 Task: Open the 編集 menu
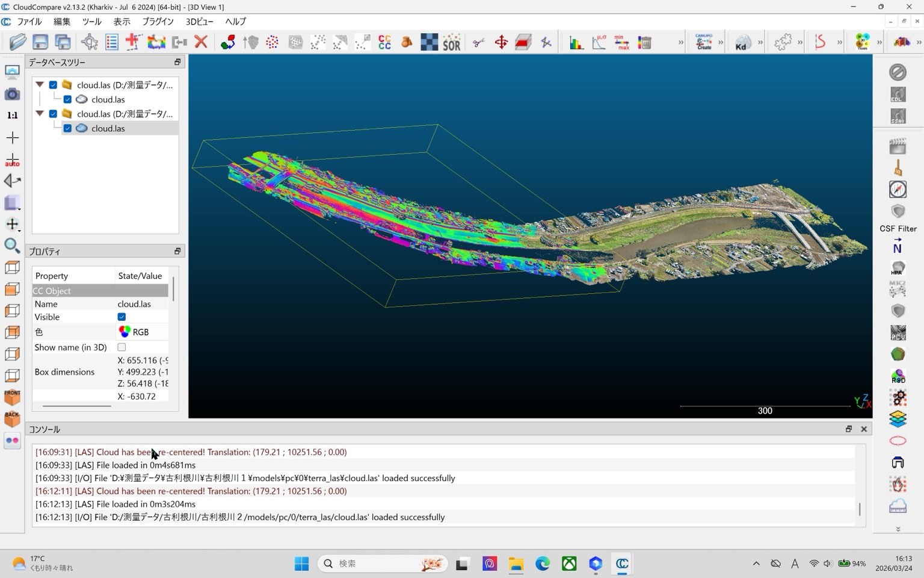[x=62, y=21]
